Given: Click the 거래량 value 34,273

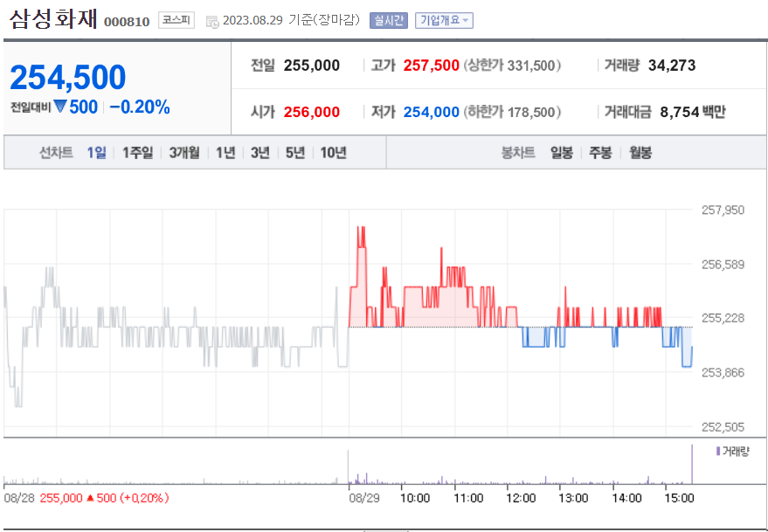Looking at the screenshot, I should [x=672, y=66].
